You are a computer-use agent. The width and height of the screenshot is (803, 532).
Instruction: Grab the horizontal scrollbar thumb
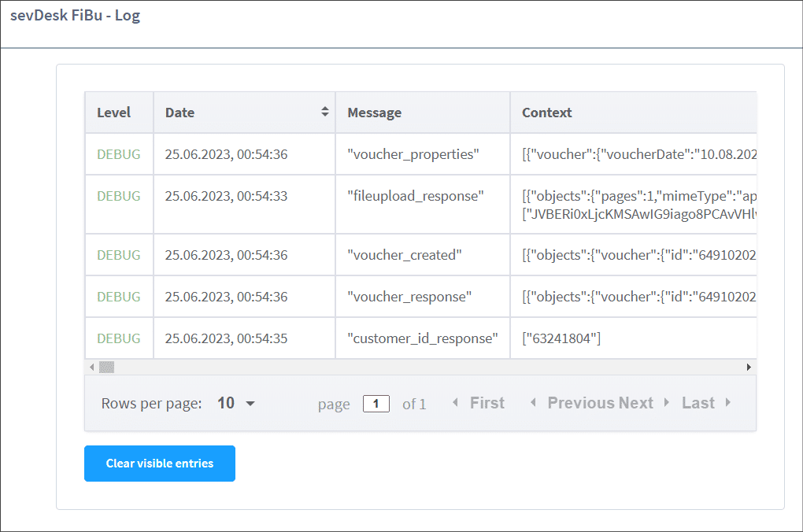pyautogui.click(x=106, y=367)
